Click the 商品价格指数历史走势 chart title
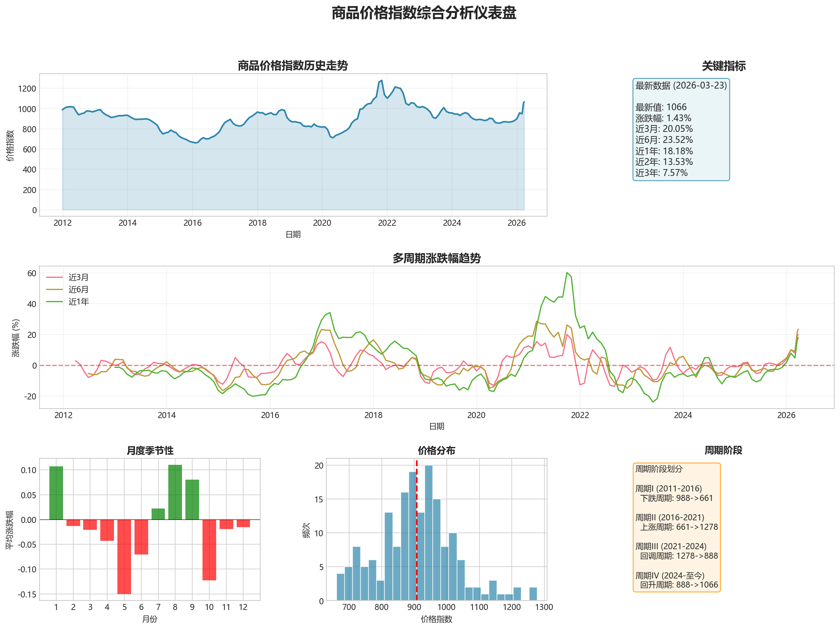Image resolution: width=840 pixels, height=629 pixels. (293, 66)
